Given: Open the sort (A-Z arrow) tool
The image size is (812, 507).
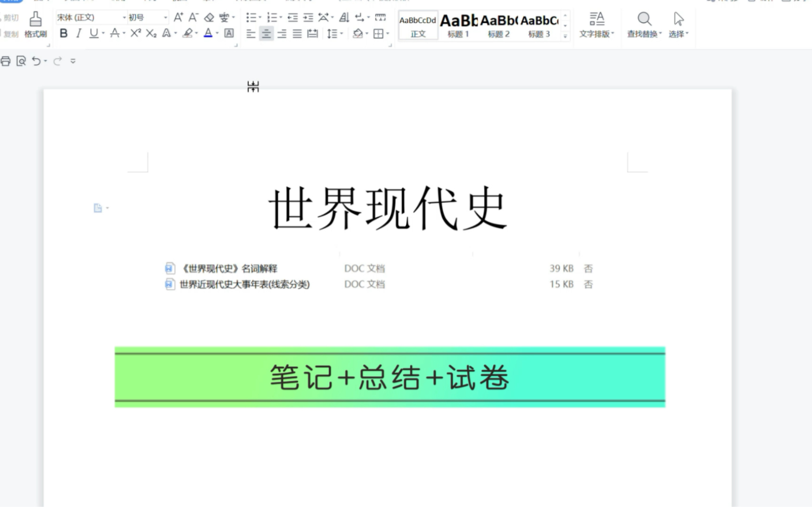Looking at the screenshot, I should pyautogui.click(x=345, y=17).
